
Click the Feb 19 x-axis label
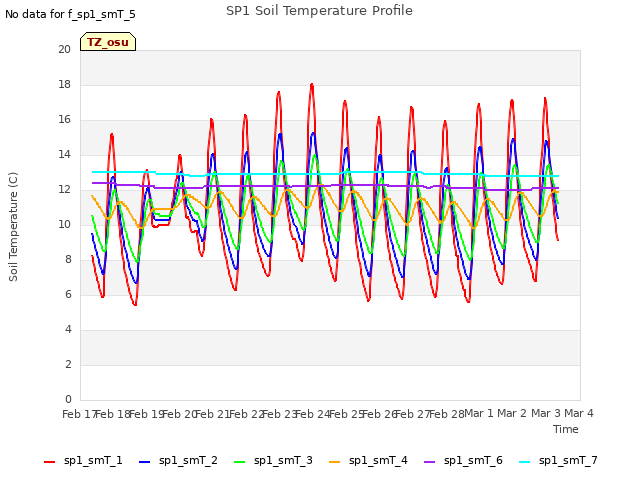coord(146,414)
